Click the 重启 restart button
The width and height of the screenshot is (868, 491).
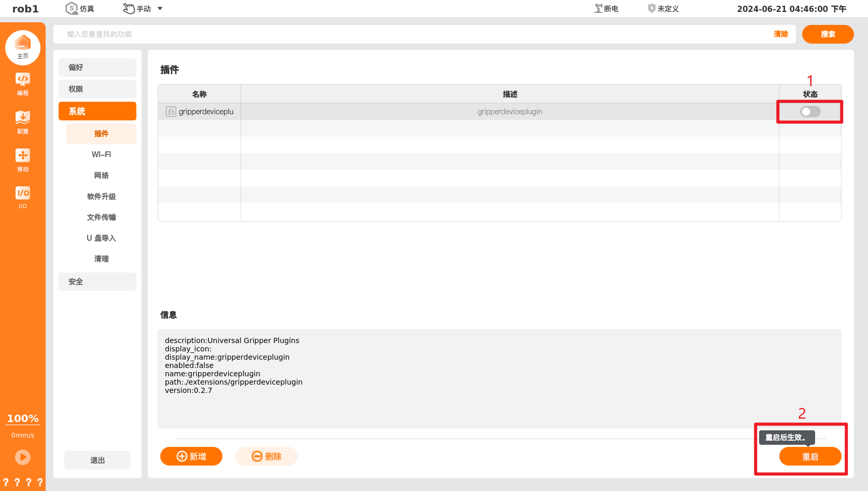[x=810, y=456]
